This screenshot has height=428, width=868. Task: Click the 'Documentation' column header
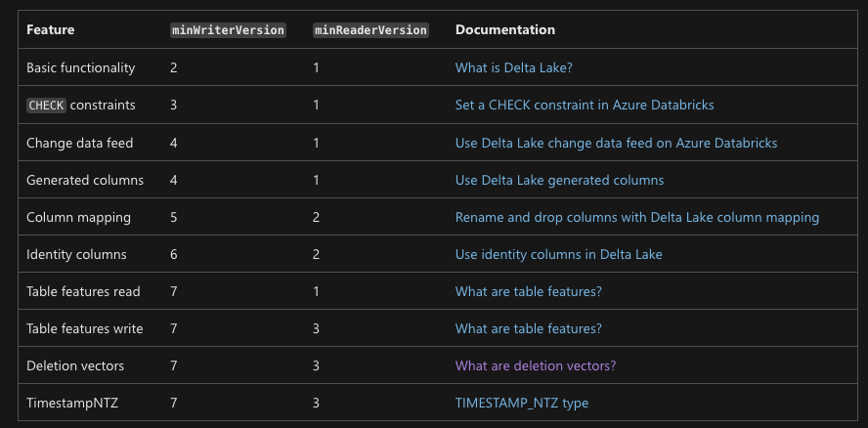504,30
